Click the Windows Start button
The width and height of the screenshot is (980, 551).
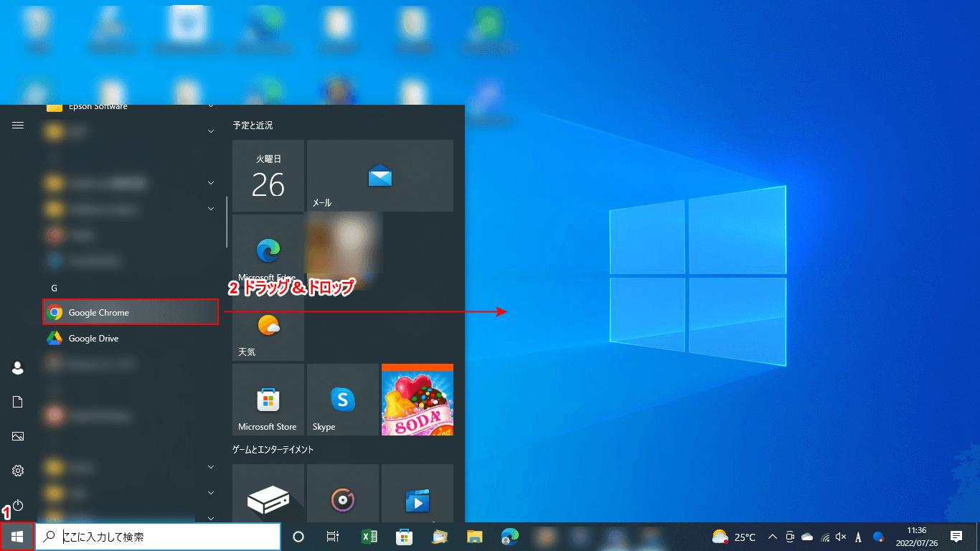(17, 537)
